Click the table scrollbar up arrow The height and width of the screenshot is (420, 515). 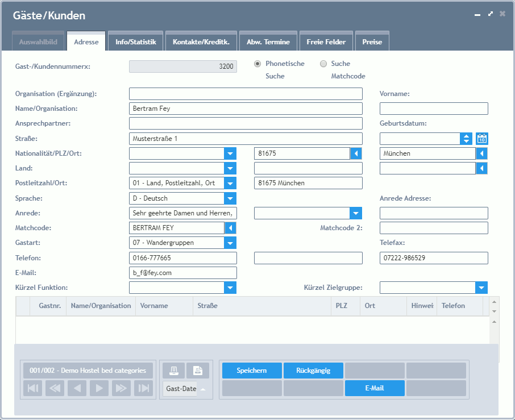click(495, 301)
